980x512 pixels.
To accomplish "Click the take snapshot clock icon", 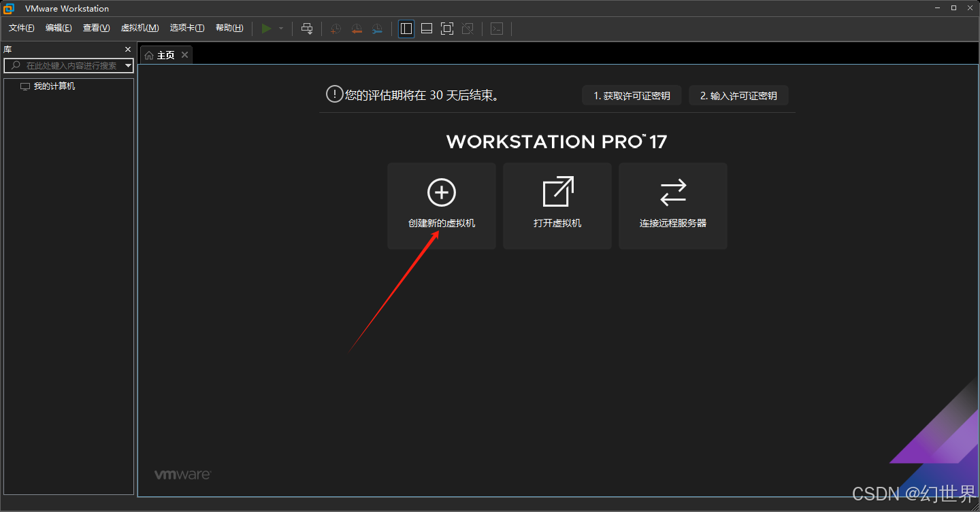I will click(x=336, y=29).
